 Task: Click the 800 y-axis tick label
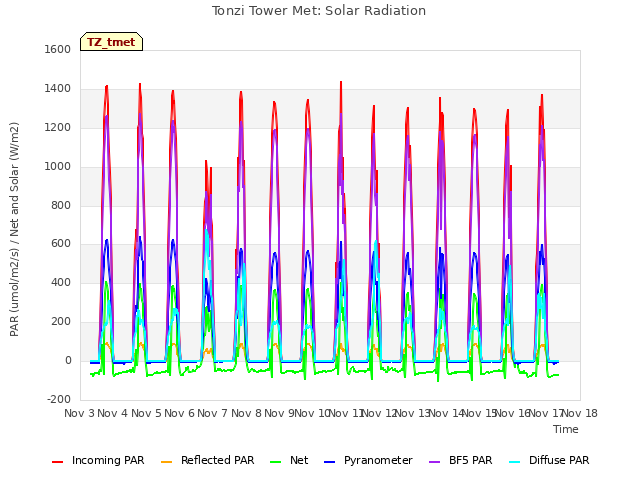[x=61, y=205]
